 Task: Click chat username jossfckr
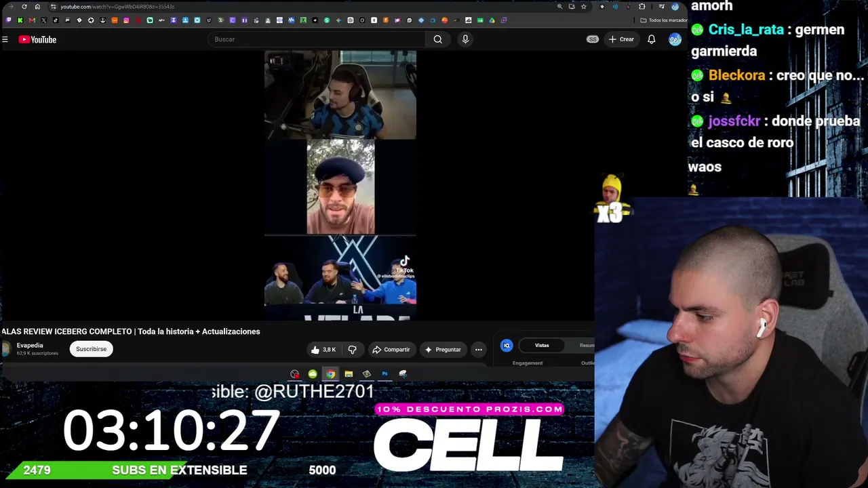[734, 121]
